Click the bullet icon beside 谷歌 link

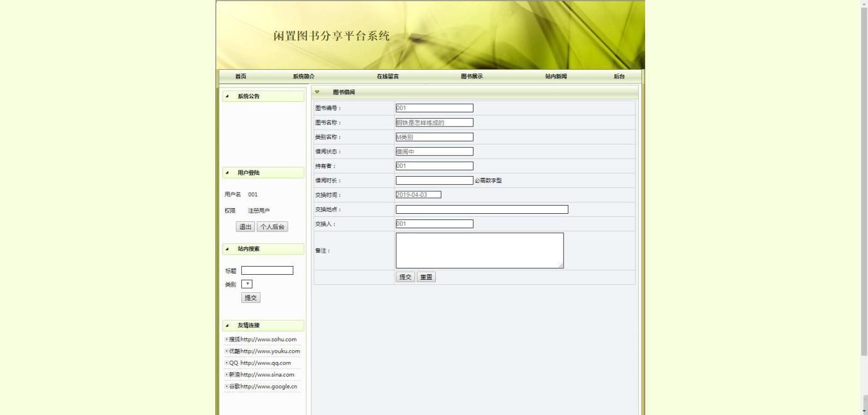(x=226, y=386)
